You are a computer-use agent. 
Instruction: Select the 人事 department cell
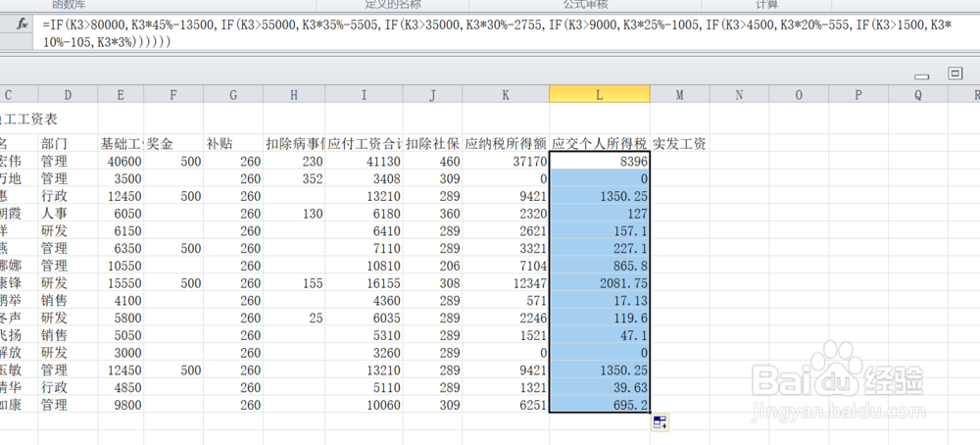[x=68, y=214]
